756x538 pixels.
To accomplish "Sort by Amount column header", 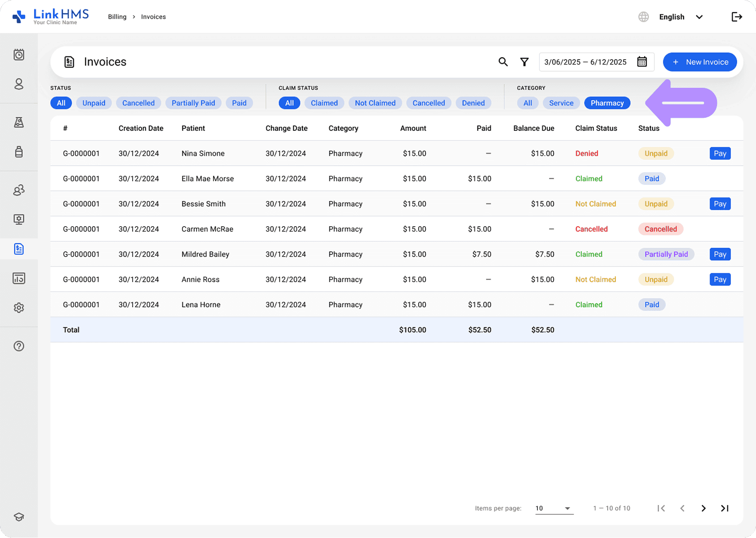I will coord(413,128).
